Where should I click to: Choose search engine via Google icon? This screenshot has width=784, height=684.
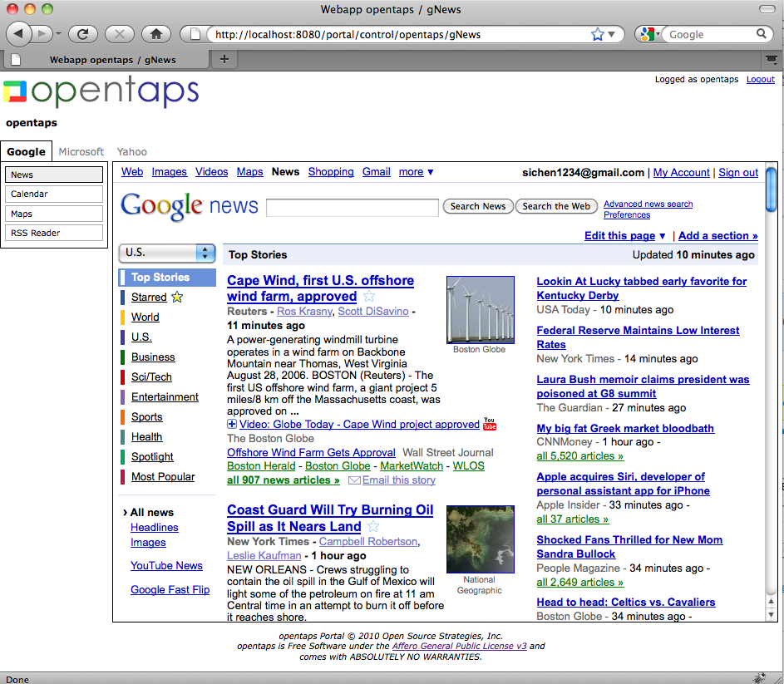point(648,34)
